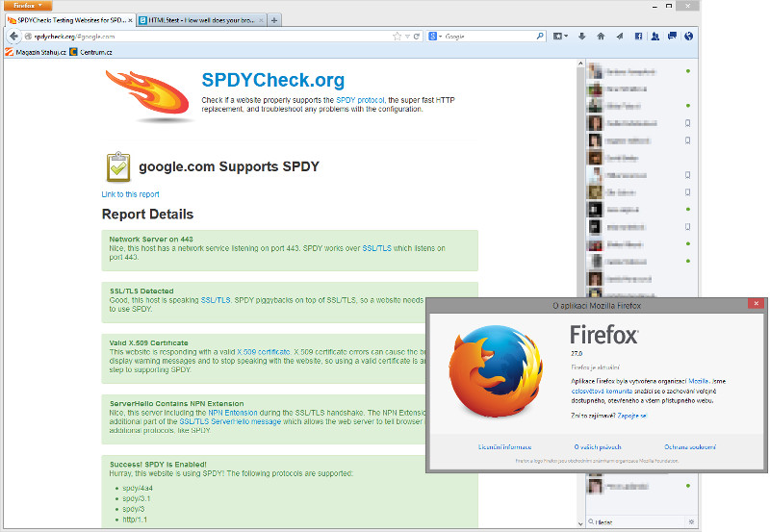
Task: Select the 'spdy/4a4' list item text
Action: [138, 489]
